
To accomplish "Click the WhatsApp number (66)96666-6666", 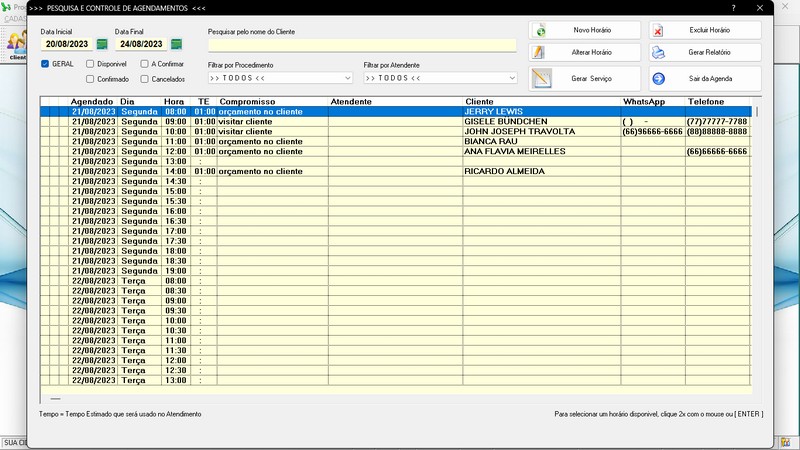I will (653, 132).
